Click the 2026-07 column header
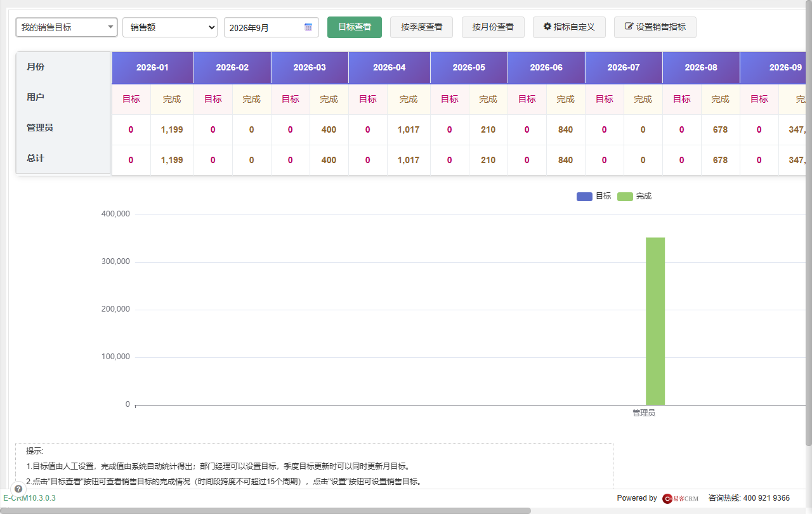This screenshot has height=514, width=812. tap(624, 67)
